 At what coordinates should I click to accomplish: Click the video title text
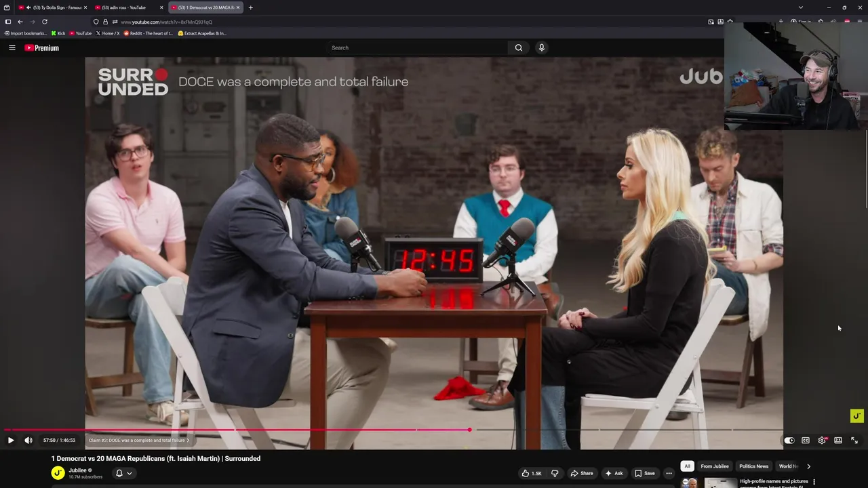coord(156,458)
